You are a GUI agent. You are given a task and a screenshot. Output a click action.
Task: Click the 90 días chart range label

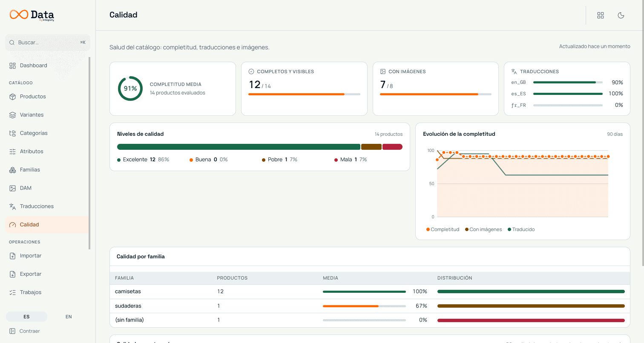tap(615, 134)
